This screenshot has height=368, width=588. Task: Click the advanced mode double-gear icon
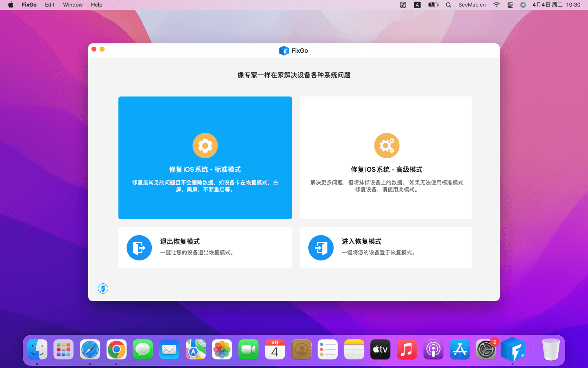[x=386, y=146]
